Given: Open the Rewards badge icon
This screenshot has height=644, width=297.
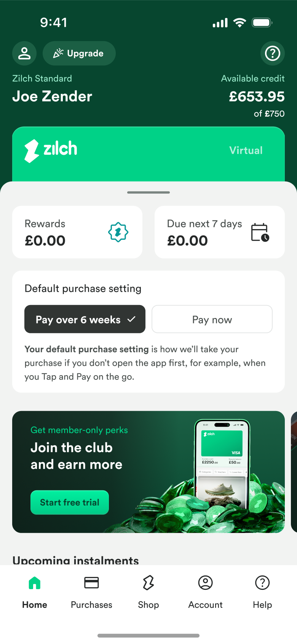Looking at the screenshot, I should [x=118, y=232].
